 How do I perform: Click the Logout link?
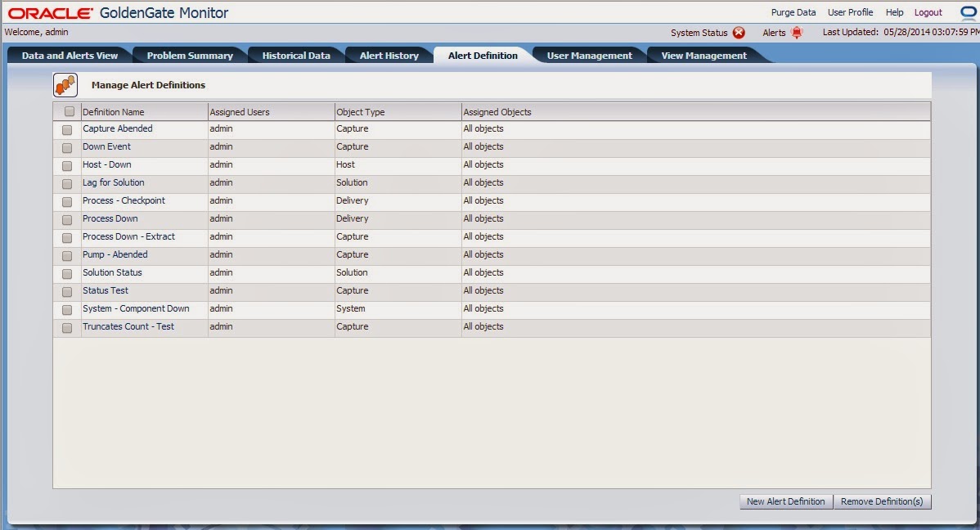[x=928, y=12]
